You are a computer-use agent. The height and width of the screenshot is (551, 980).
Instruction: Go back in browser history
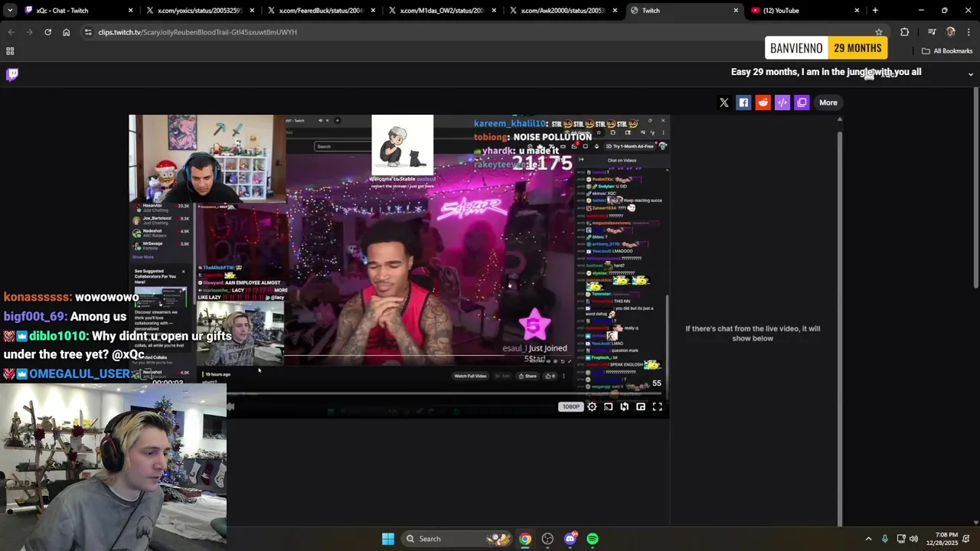pos(11,32)
